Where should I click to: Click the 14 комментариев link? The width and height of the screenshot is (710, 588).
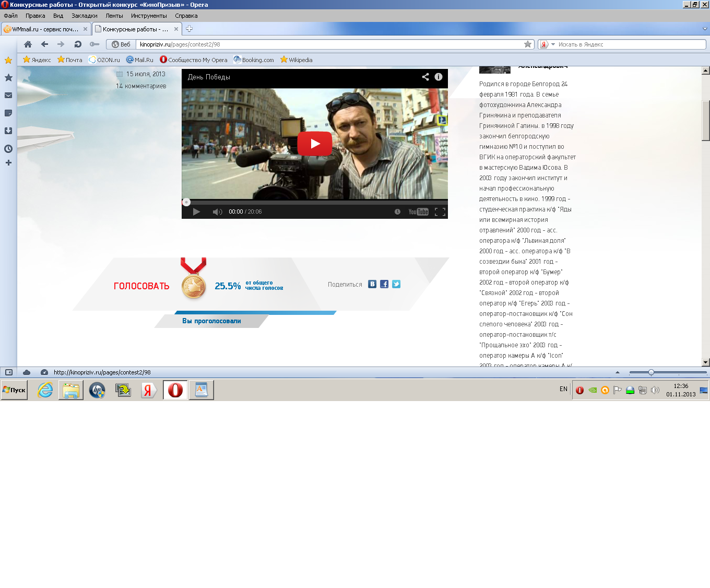[141, 86]
